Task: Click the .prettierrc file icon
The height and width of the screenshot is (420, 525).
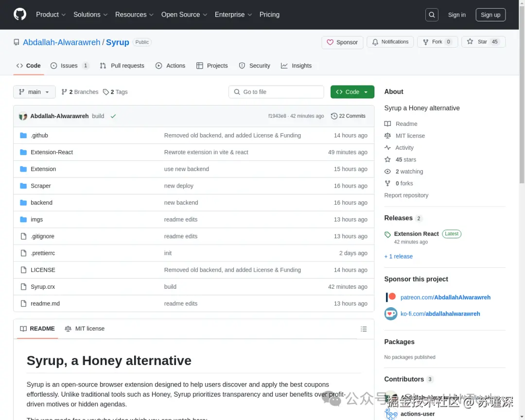Action: pos(23,253)
